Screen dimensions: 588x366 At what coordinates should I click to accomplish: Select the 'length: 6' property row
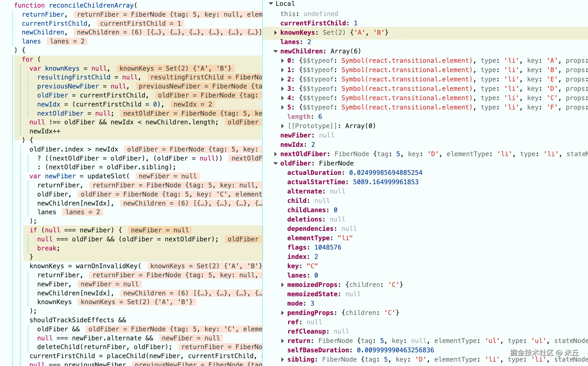coord(305,116)
